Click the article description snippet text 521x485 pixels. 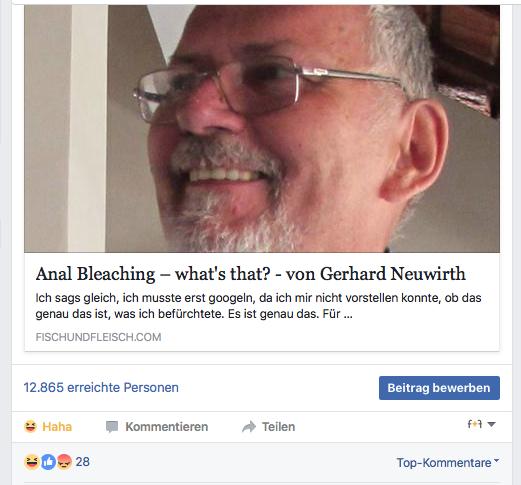coord(258,306)
